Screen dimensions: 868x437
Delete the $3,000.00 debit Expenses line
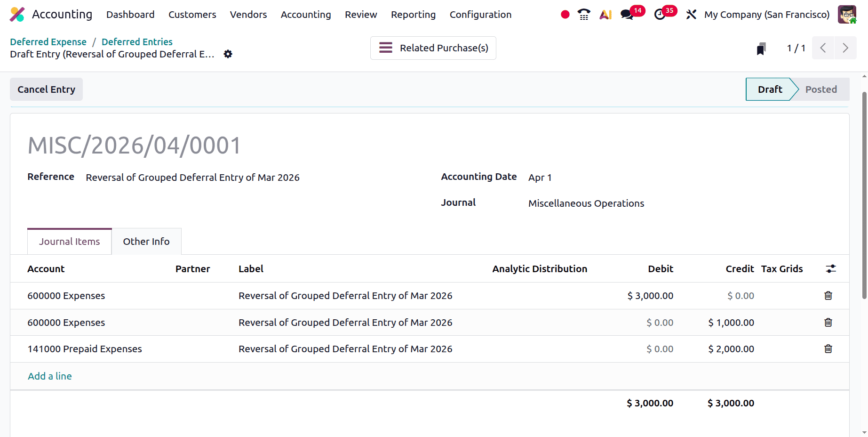(x=828, y=296)
